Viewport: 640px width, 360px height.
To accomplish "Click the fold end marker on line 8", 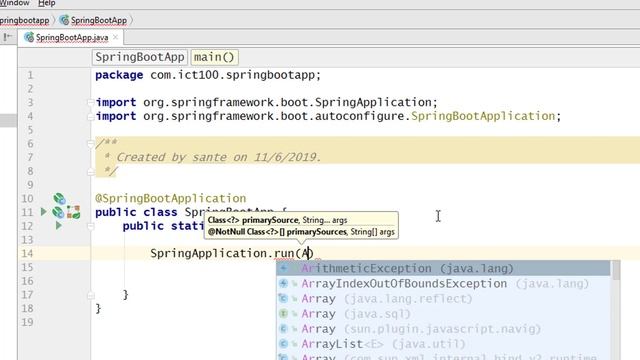I will click(91, 172).
